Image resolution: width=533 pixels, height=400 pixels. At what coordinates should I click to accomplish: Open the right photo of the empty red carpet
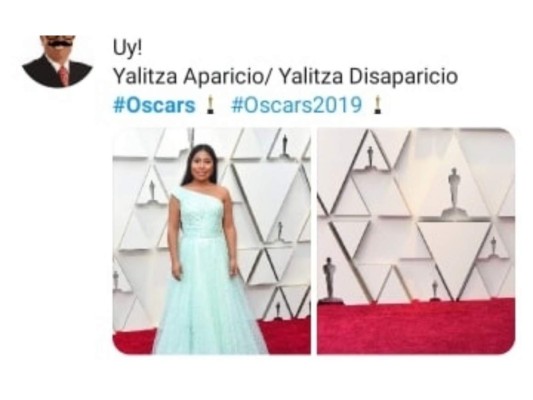(x=416, y=241)
